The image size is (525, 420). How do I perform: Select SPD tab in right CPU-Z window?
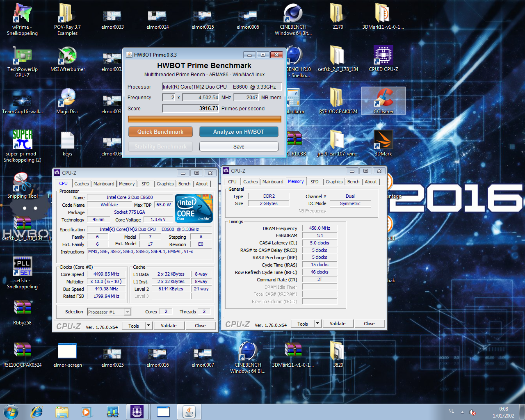point(315,182)
